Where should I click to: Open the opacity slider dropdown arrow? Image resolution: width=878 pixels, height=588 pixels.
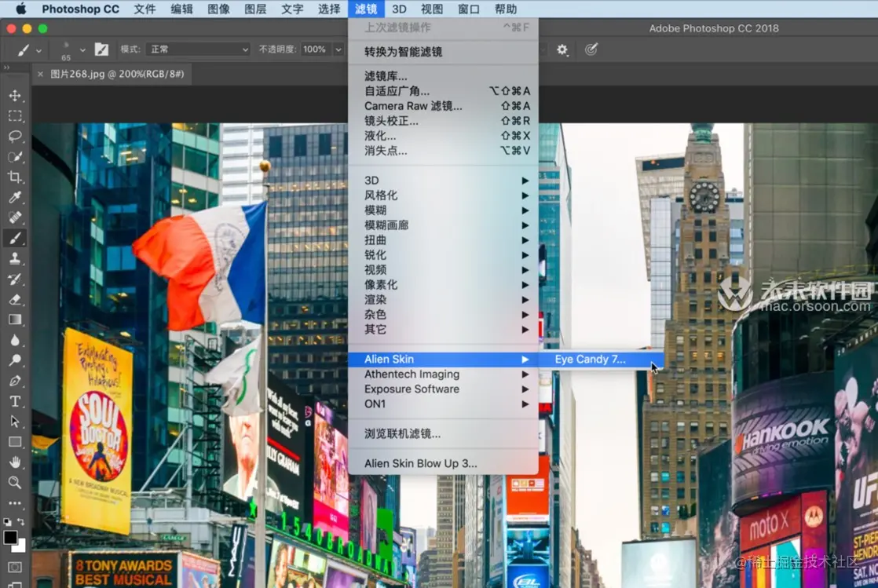coord(338,49)
